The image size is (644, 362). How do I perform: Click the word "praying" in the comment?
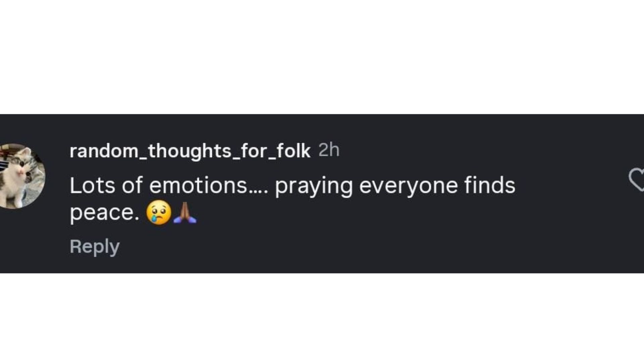click(x=314, y=186)
